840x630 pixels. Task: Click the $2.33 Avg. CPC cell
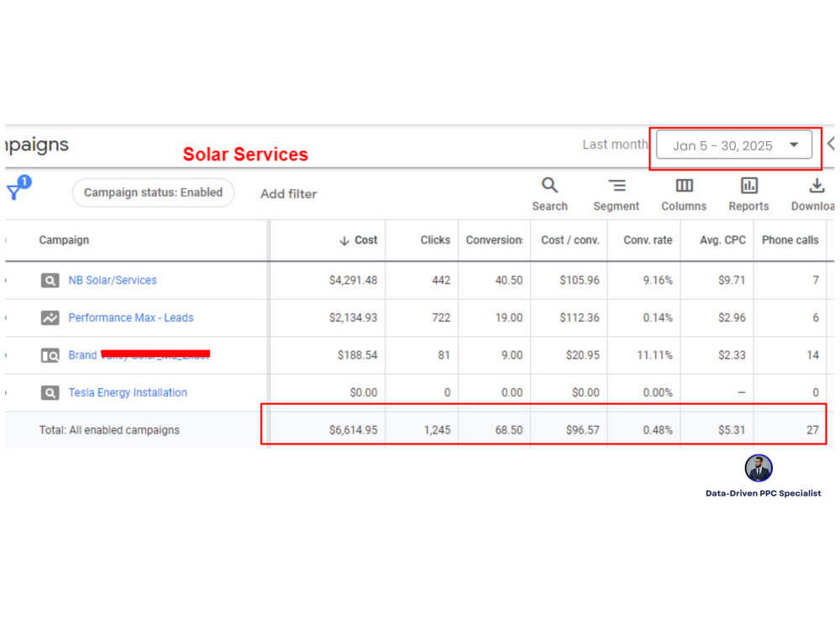click(732, 355)
